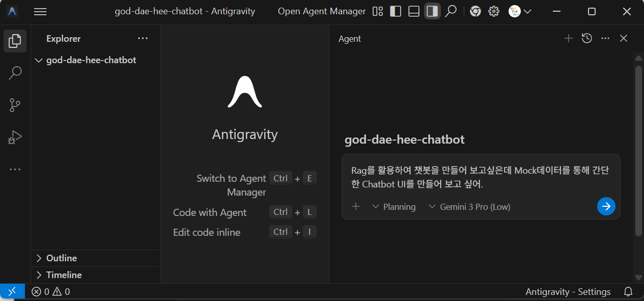Open settings gear in title bar
The width and height of the screenshot is (644, 301).
[494, 11]
